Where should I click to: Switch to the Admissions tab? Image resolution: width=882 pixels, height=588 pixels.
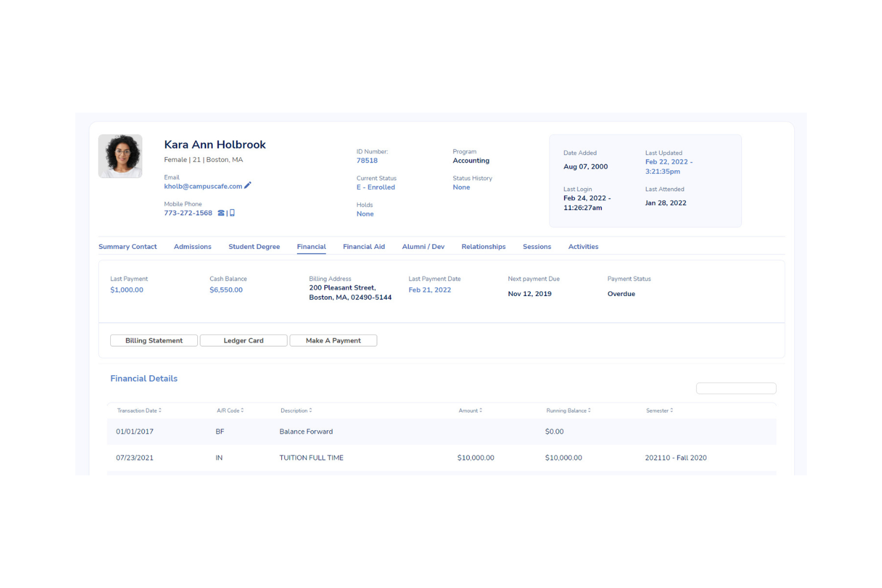[192, 247]
